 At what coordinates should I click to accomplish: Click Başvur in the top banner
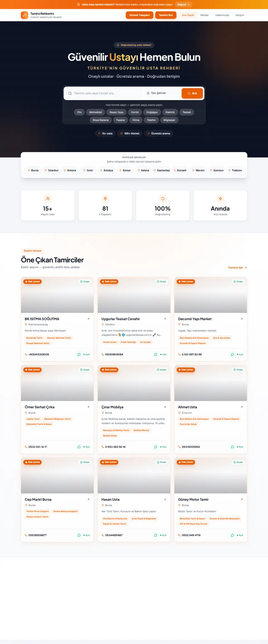[x=183, y=4]
